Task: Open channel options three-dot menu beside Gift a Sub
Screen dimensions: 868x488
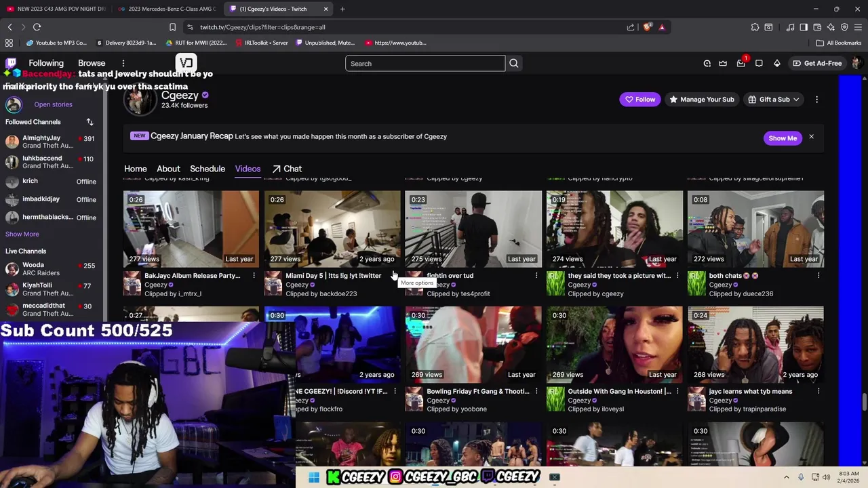Action: tap(816, 100)
